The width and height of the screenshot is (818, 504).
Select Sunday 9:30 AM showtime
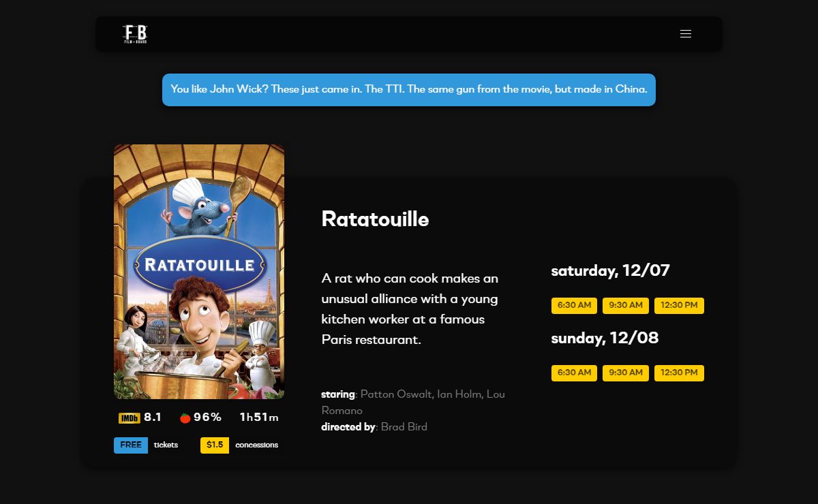626,373
